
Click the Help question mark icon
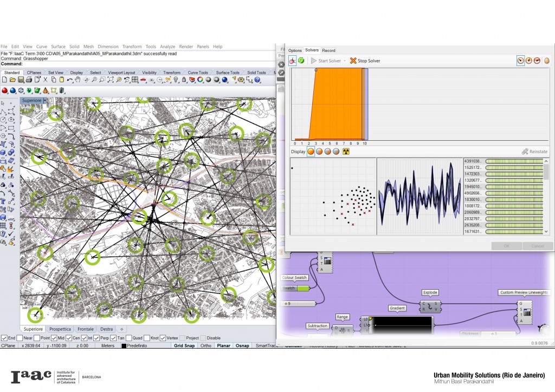(257, 80)
